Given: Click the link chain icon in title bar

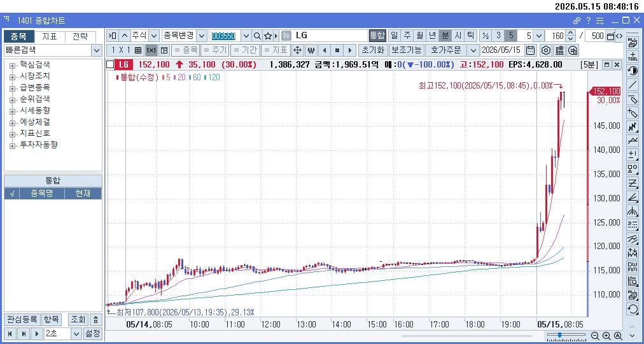Looking at the screenshot, I should pos(577,20).
